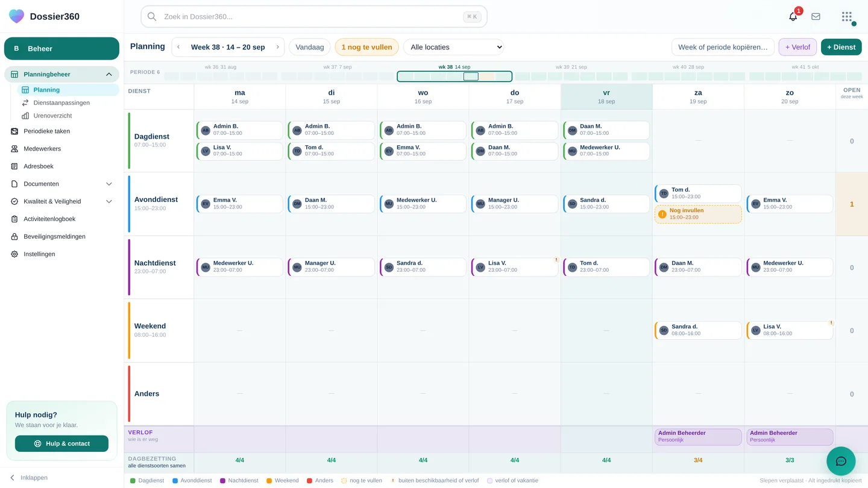Image resolution: width=868 pixels, height=488 pixels.
Task: Open the mail envelope icon
Action: 816,16
